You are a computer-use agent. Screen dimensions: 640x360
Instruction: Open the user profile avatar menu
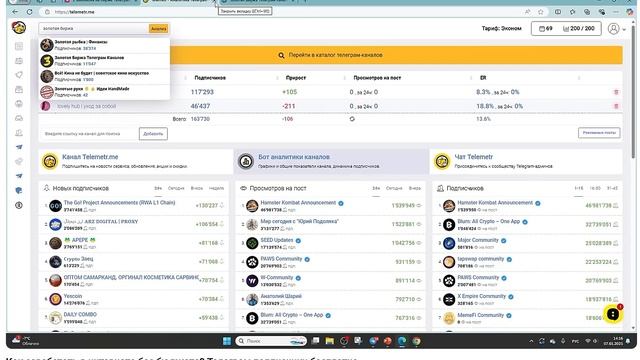tap(613, 29)
